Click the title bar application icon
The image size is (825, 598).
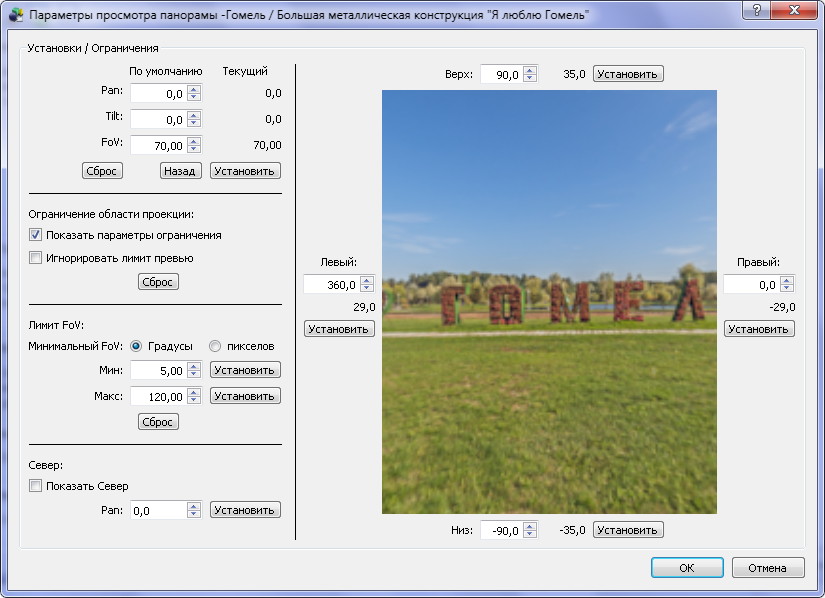16,14
